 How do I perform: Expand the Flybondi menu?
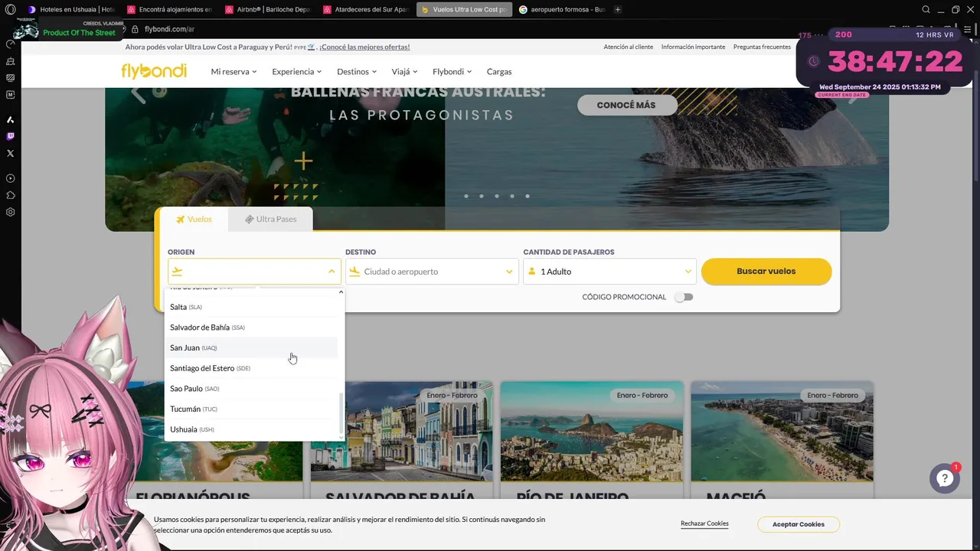click(452, 71)
